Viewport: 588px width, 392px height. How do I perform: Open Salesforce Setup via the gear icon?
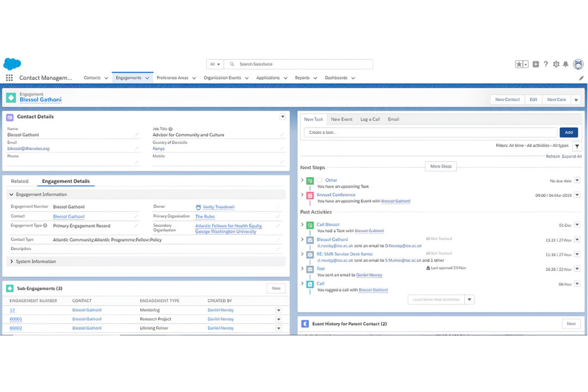(556, 64)
